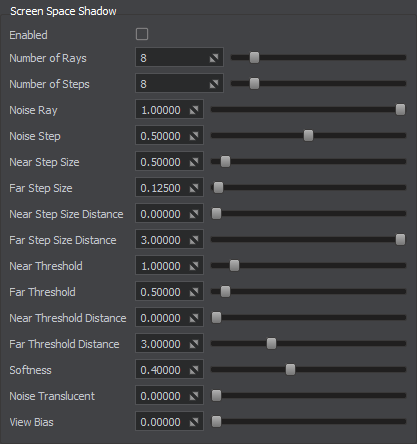Click the arrow icon in Near Step Size field
This screenshot has height=444, width=417.
pyautogui.click(x=194, y=162)
